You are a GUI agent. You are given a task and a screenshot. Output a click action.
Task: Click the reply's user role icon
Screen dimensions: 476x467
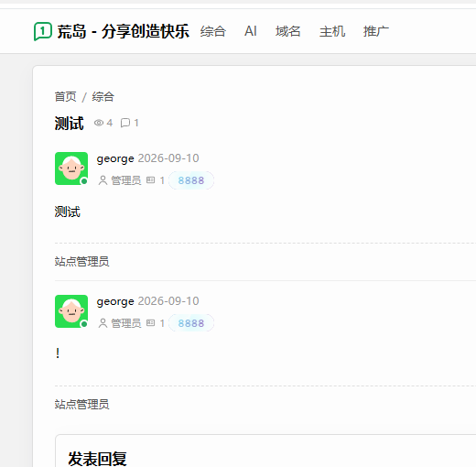pyautogui.click(x=103, y=323)
